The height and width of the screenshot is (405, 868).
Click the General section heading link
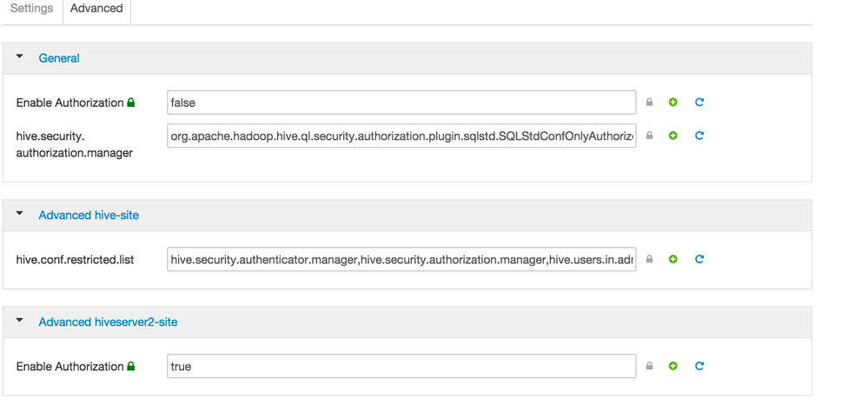click(x=59, y=58)
